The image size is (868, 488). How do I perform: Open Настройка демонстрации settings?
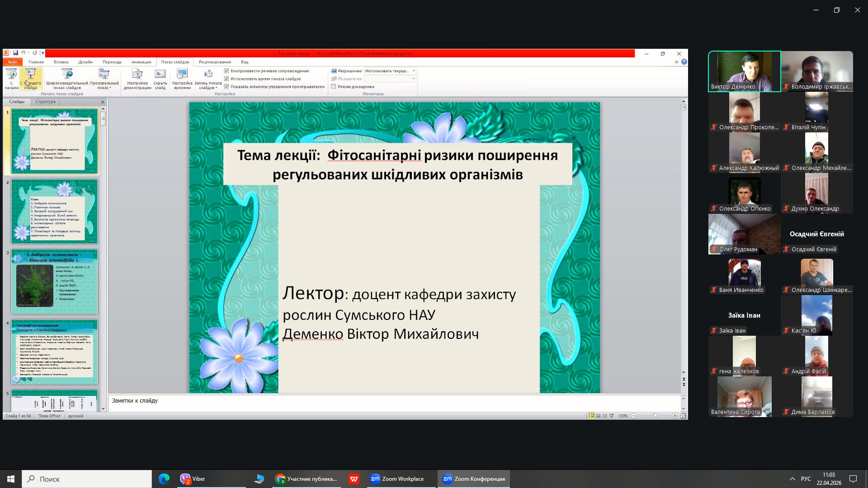click(x=137, y=79)
